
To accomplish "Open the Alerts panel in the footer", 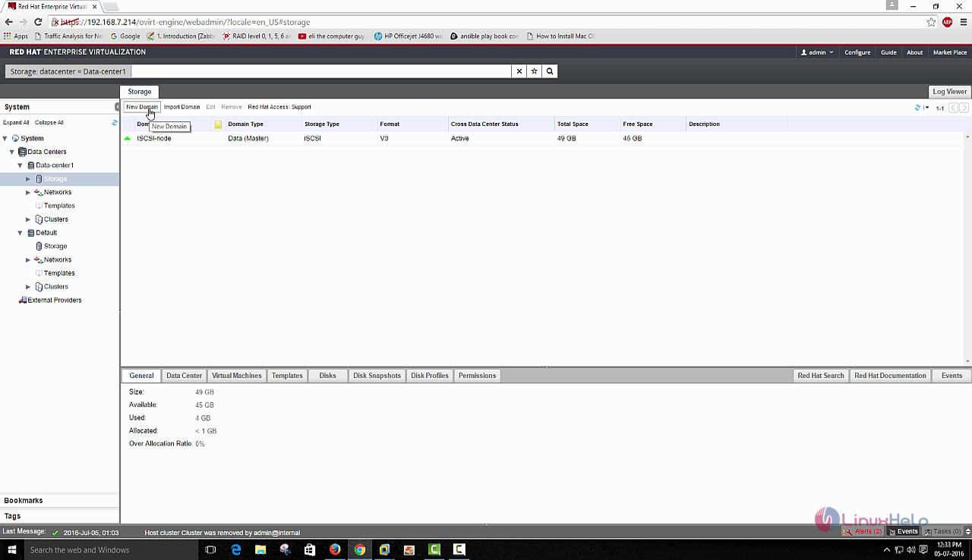I will point(863,532).
